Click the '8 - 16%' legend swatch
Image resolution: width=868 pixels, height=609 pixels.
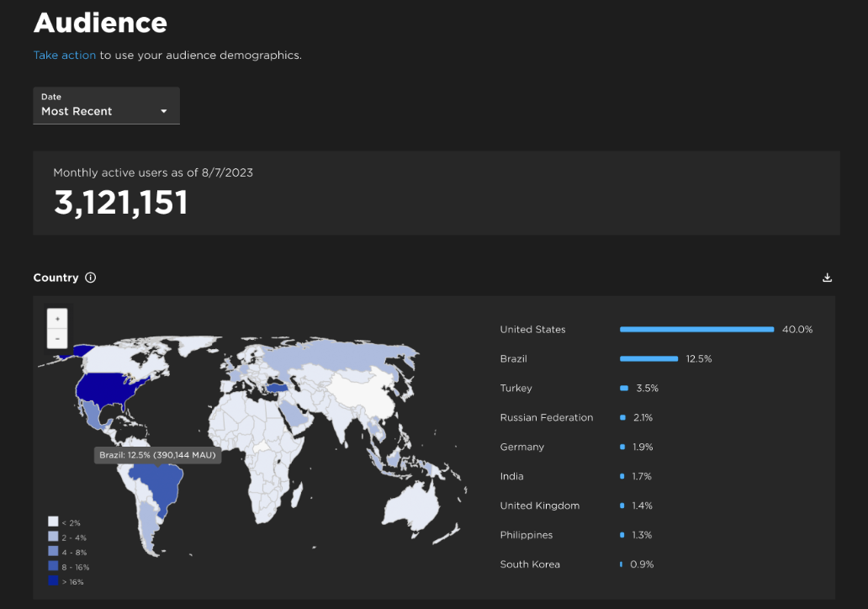coord(53,566)
